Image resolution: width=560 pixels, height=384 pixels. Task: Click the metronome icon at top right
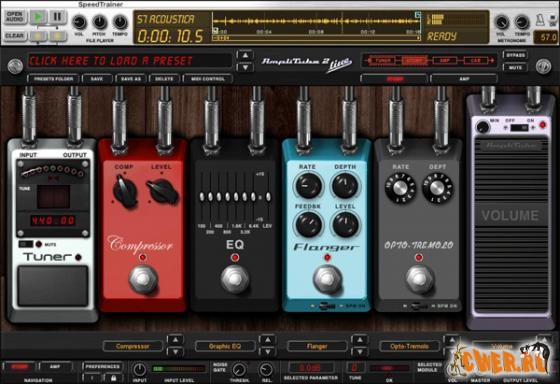(540, 21)
